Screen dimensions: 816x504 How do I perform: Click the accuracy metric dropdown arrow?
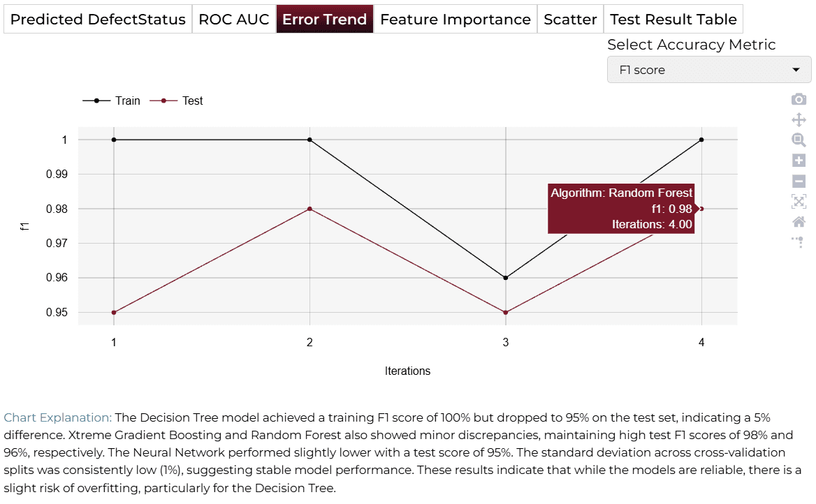coord(796,70)
